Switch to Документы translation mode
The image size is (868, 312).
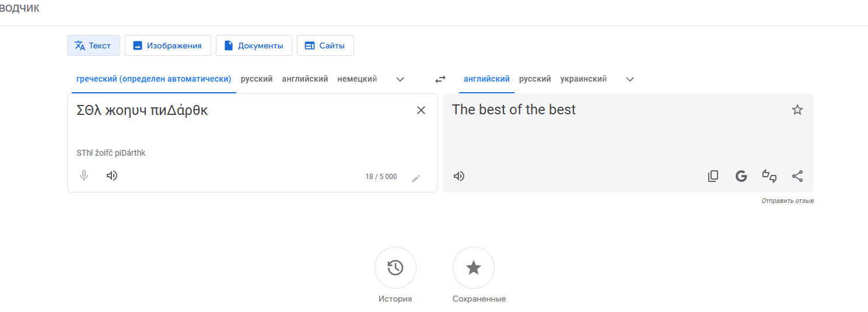(254, 45)
